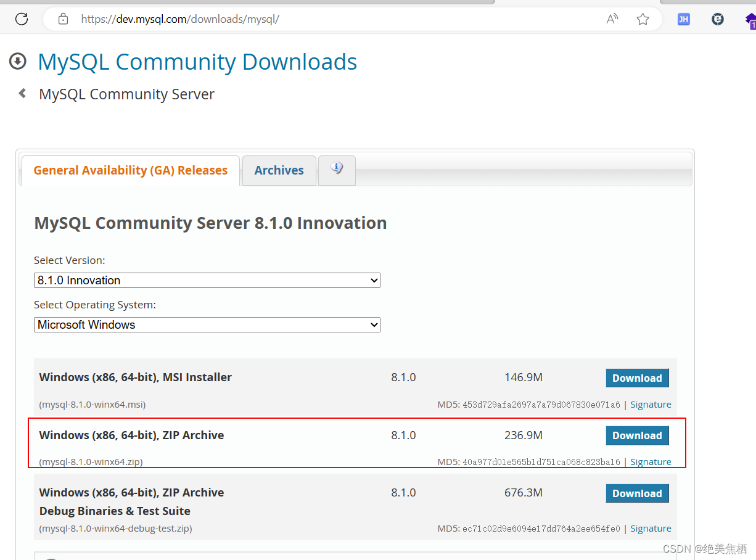Screen dimensions: 756x560
Task: Switch to General Availability (GA) Releases tab
Action: [x=131, y=170]
